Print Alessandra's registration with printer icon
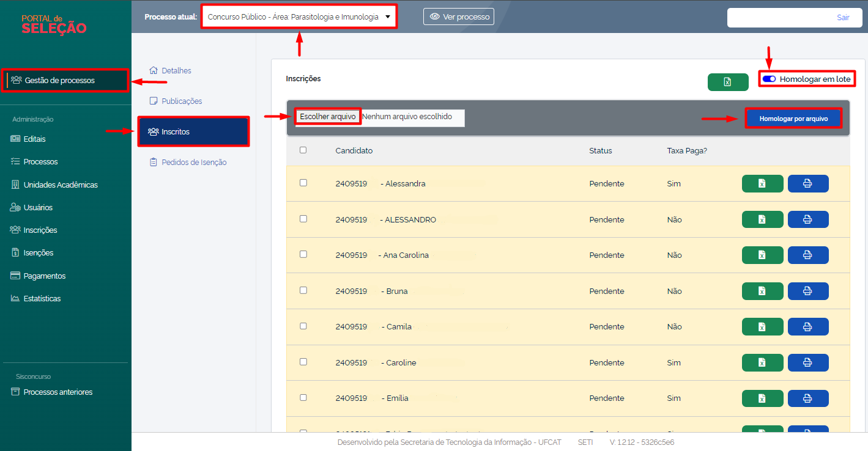 coord(808,183)
